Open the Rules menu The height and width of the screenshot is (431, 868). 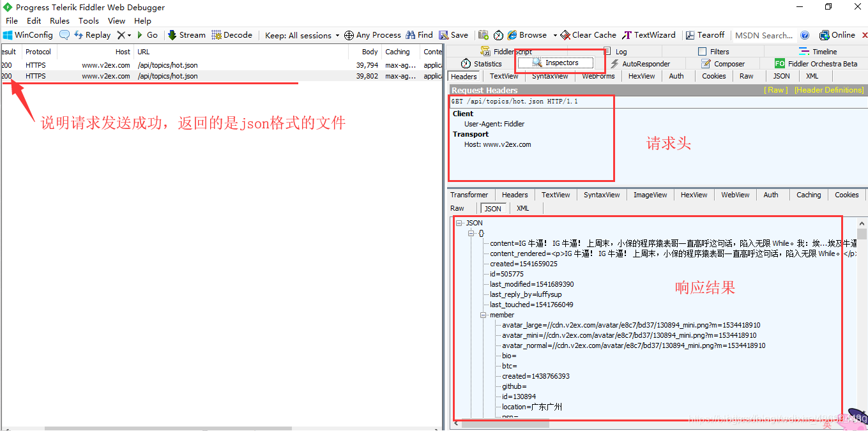click(60, 20)
